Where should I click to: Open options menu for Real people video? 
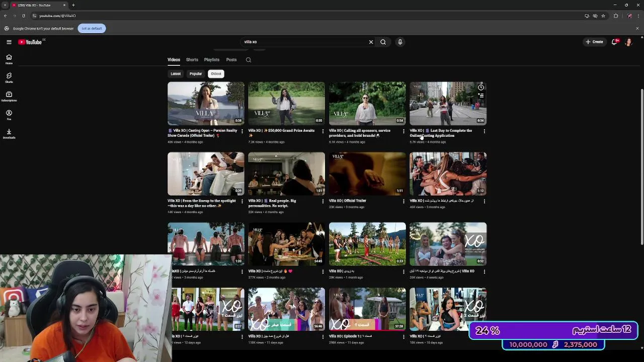tap(323, 201)
